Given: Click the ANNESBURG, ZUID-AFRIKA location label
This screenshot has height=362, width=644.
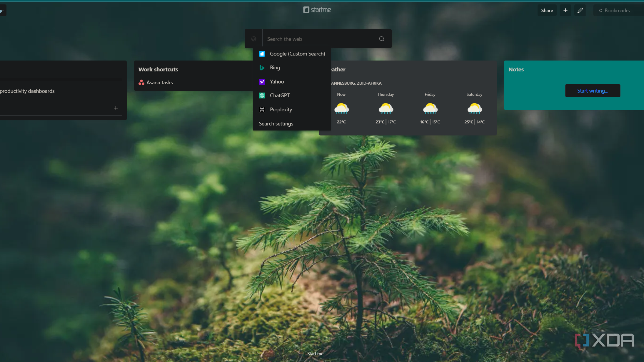Looking at the screenshot, I should (x=356, y=83).
